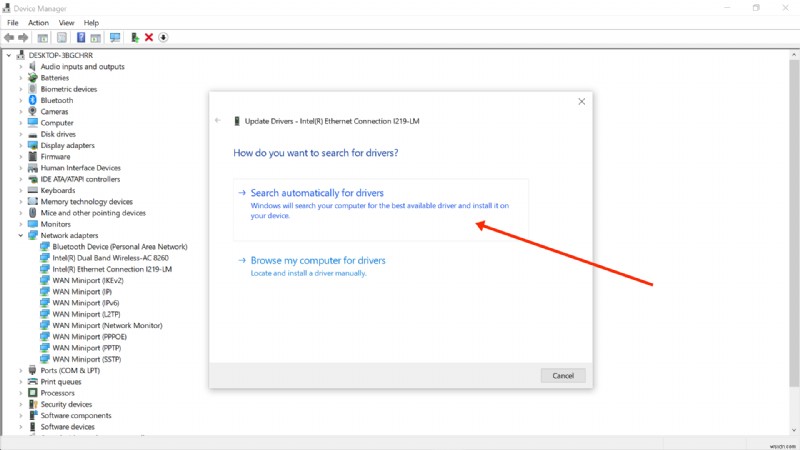Click the Cancel button in the dialog
This screenshot has width=800, height=450.
click(x=563, y=376)
